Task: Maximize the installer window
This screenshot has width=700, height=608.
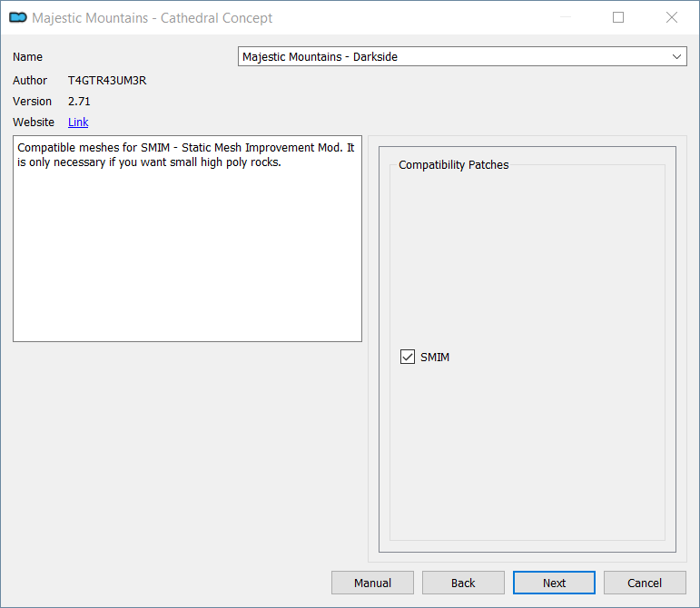Action: (x=618, y=17)
